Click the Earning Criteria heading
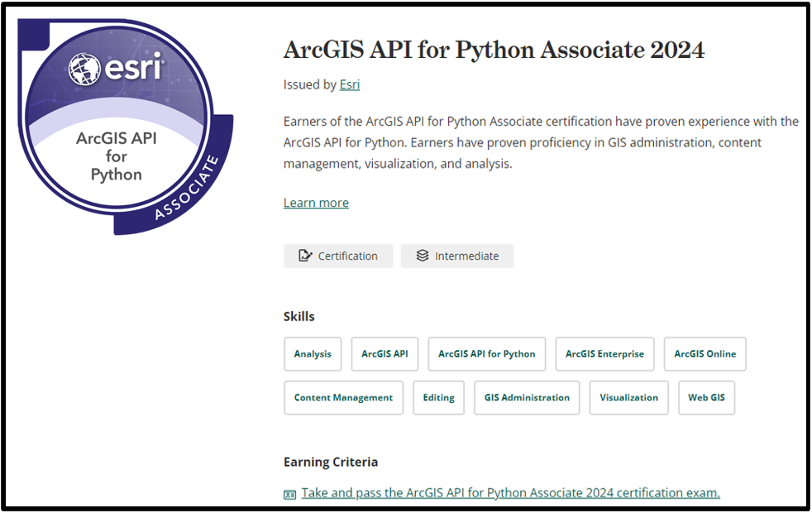The image size is (812, 513). [331, 463]
